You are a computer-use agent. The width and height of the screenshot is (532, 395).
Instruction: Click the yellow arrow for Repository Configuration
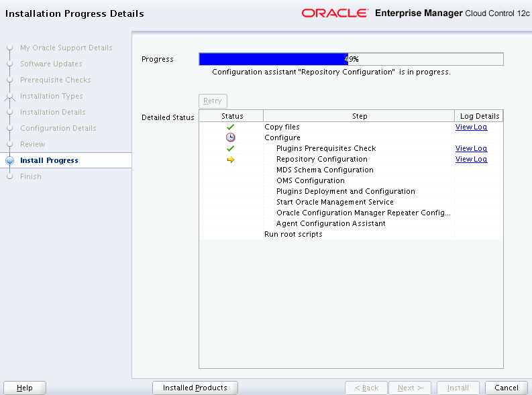(231, 159)
